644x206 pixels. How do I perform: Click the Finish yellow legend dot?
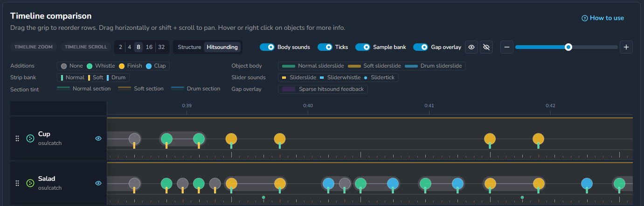click(121, 66)
